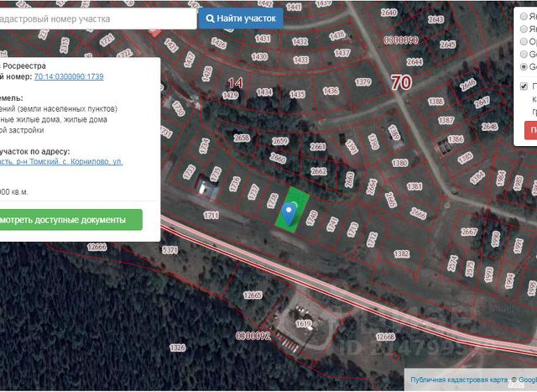Select parcel 12665 near the forest
Viewport: 537px width, 392px height.
(252, 295)
